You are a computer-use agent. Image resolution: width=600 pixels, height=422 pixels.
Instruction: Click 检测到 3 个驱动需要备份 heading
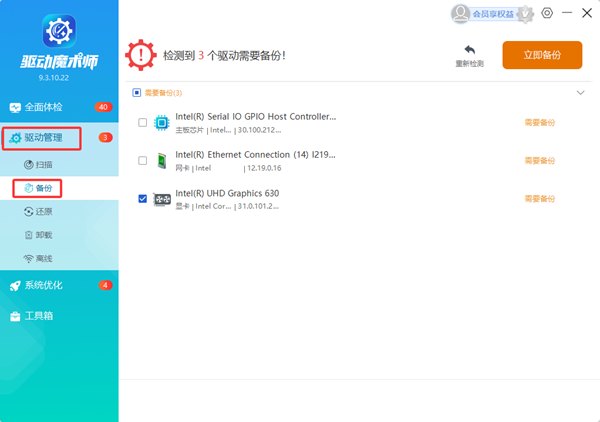point(224,55)
